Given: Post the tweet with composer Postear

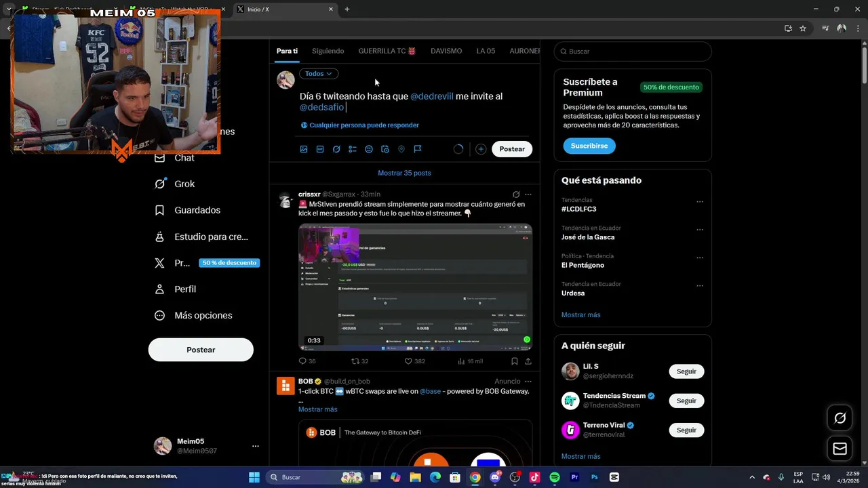Looking at the screenshot, I should (512, 149).
